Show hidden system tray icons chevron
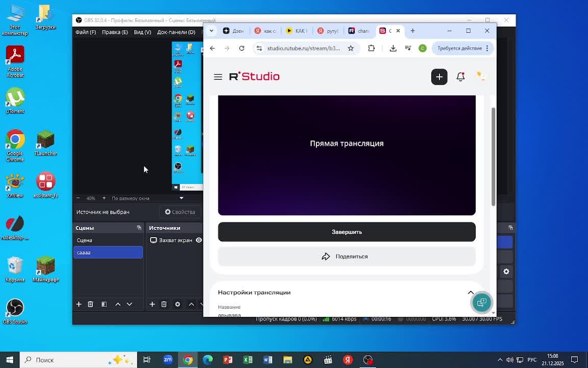588x368 pixels. click(x=500, y=360)
